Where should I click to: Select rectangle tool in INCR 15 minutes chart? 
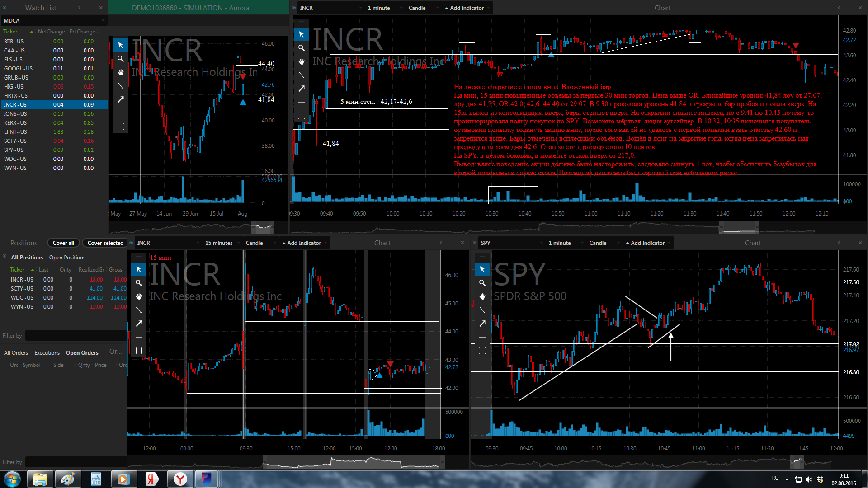(139, 351)
